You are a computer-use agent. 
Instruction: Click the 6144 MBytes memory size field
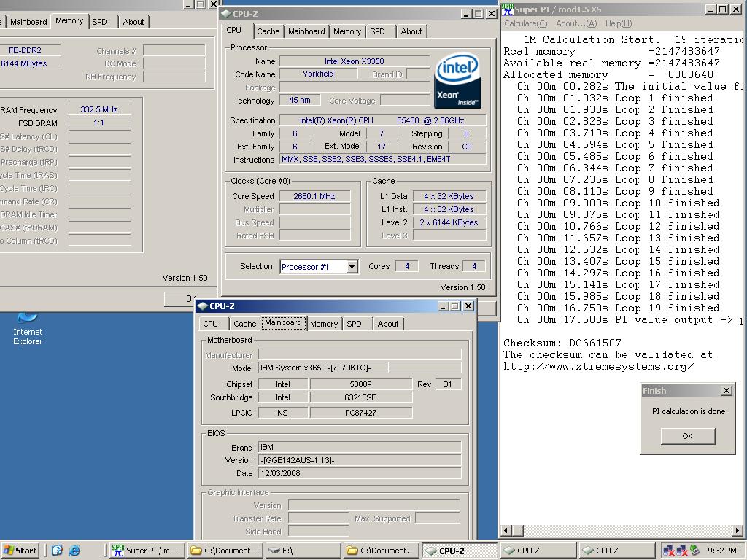click(x=29, y=63)
